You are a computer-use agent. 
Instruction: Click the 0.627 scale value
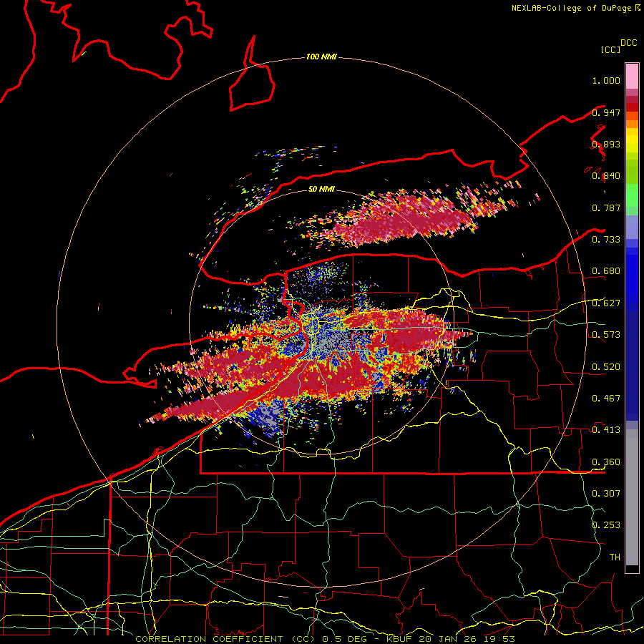(x=606, y=303)
